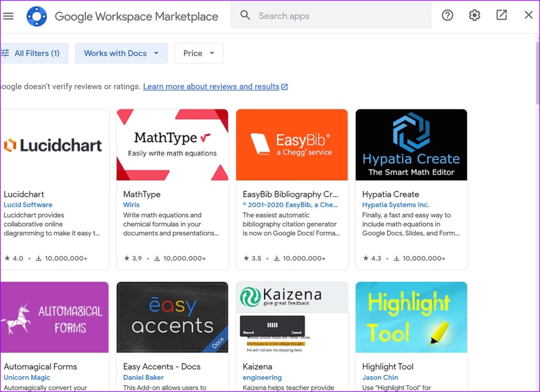Expand the Price filter dropdown

pyautogui.click(x=199, y=53)
